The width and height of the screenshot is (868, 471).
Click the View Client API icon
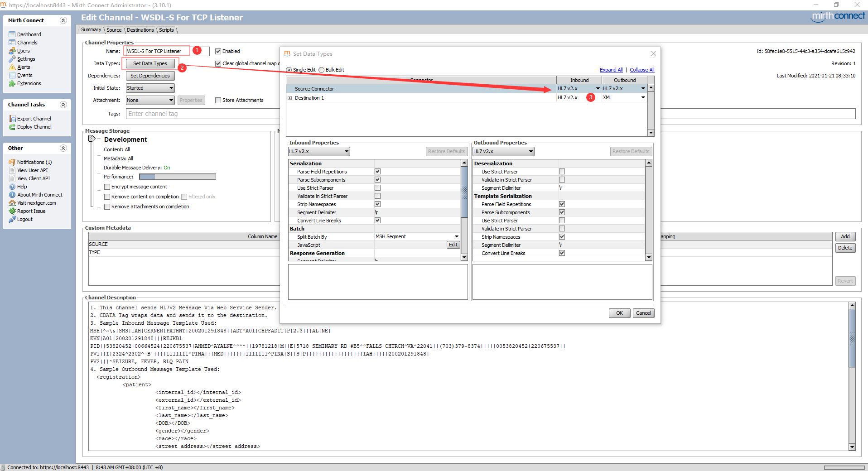12,178
